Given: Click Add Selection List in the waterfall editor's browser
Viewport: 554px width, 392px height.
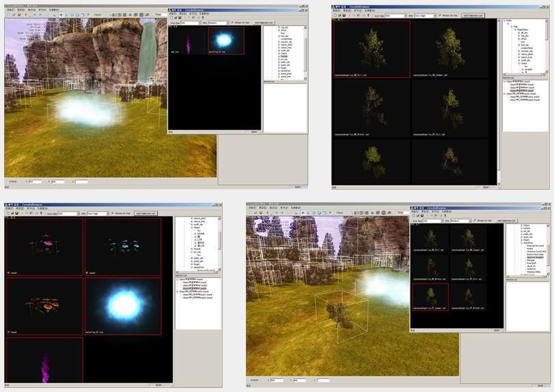Looking at the screenshot, I should tap(264, 23).
